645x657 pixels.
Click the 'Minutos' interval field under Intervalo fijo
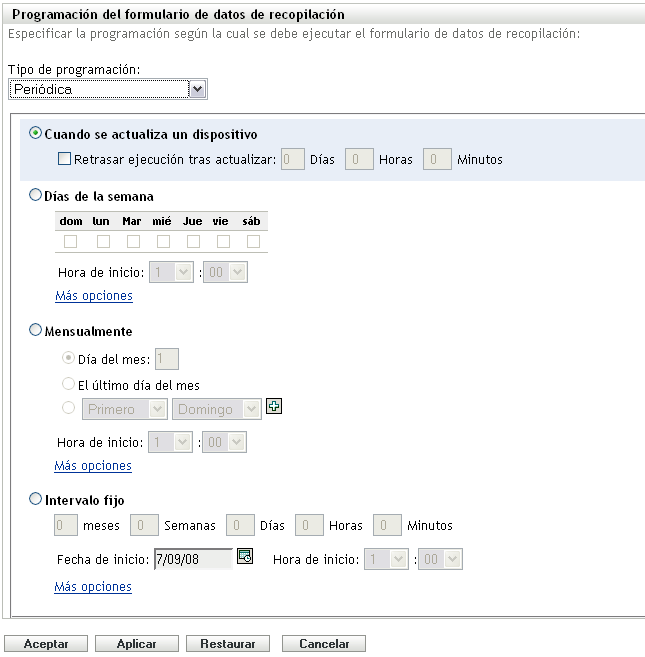(387, 525)
